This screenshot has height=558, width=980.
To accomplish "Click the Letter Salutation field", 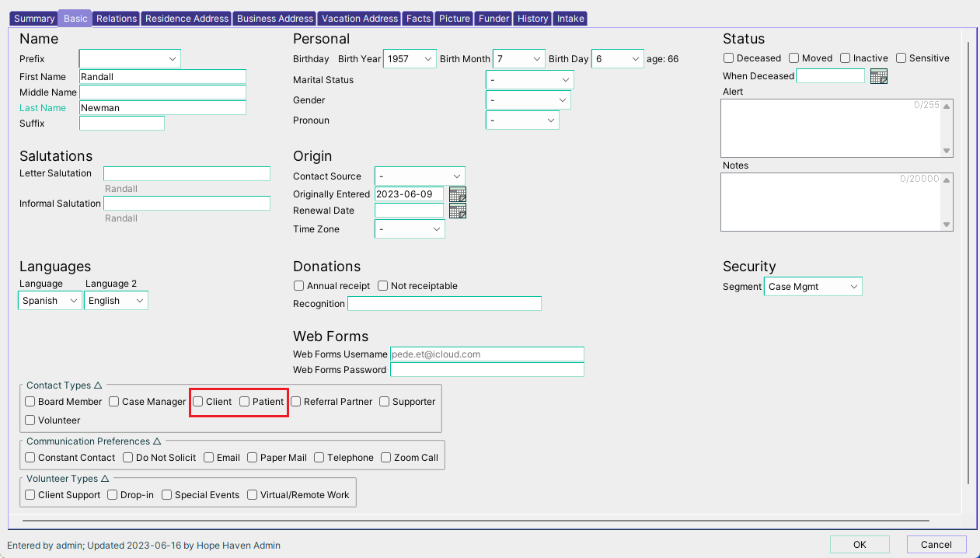I will tap(187, 174).
